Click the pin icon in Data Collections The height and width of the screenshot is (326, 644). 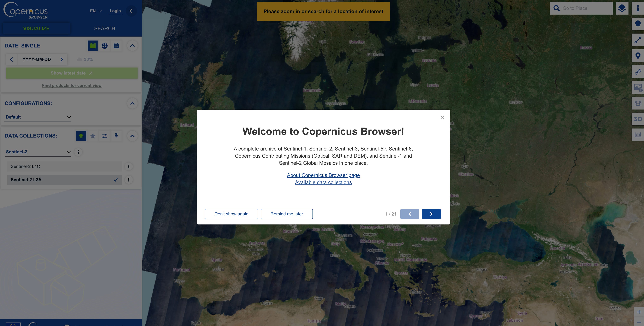click(116, 136)
